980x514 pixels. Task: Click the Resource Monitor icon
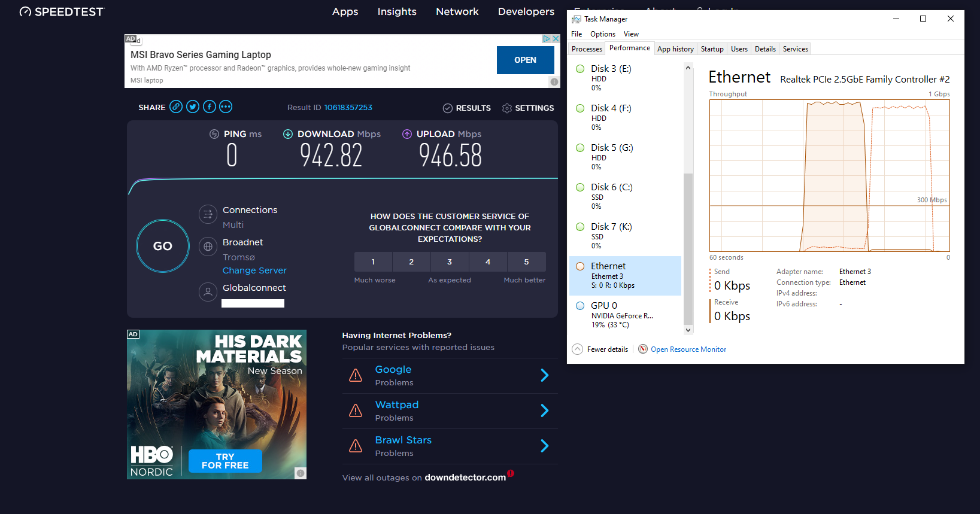click(643, 349)
